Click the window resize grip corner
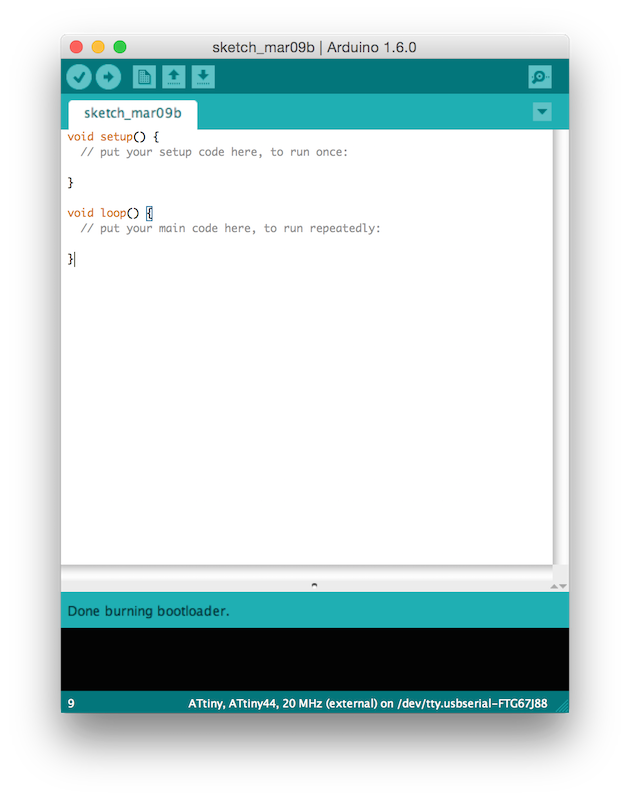This screenshot has width=630, height=800. point(563,706)
